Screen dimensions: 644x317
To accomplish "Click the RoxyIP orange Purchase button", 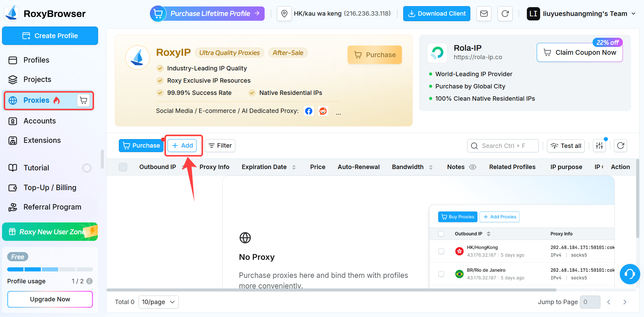I will point(375,55).
